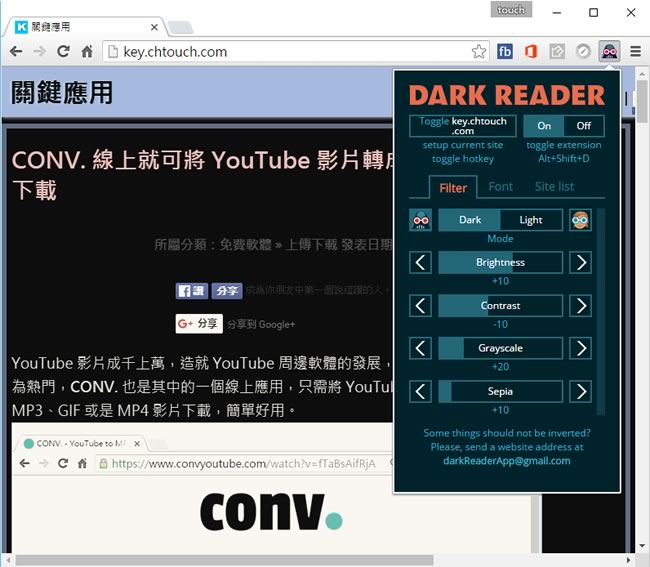Increase Brightness with right arrow
The image size is (650, 567).
(581, 263)
